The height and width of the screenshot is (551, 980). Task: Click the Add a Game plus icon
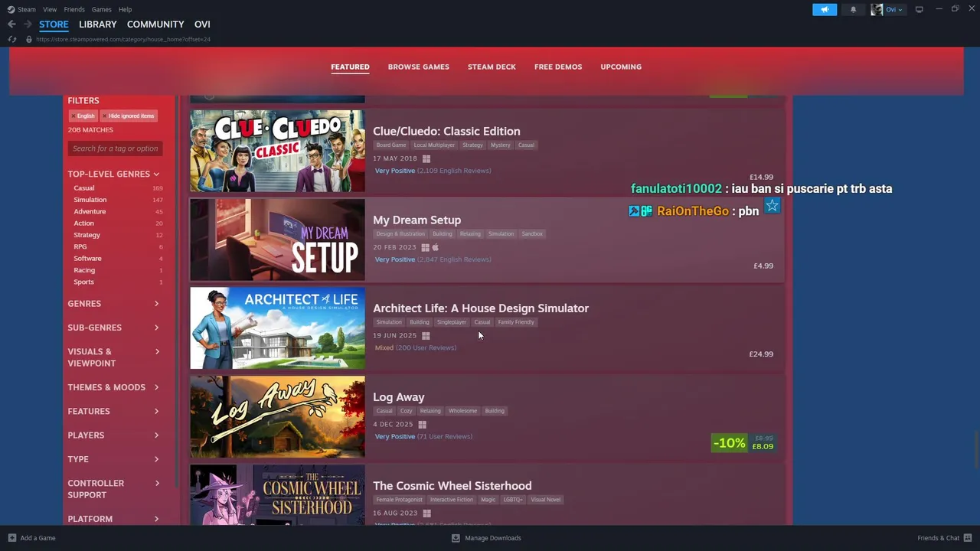11,538
